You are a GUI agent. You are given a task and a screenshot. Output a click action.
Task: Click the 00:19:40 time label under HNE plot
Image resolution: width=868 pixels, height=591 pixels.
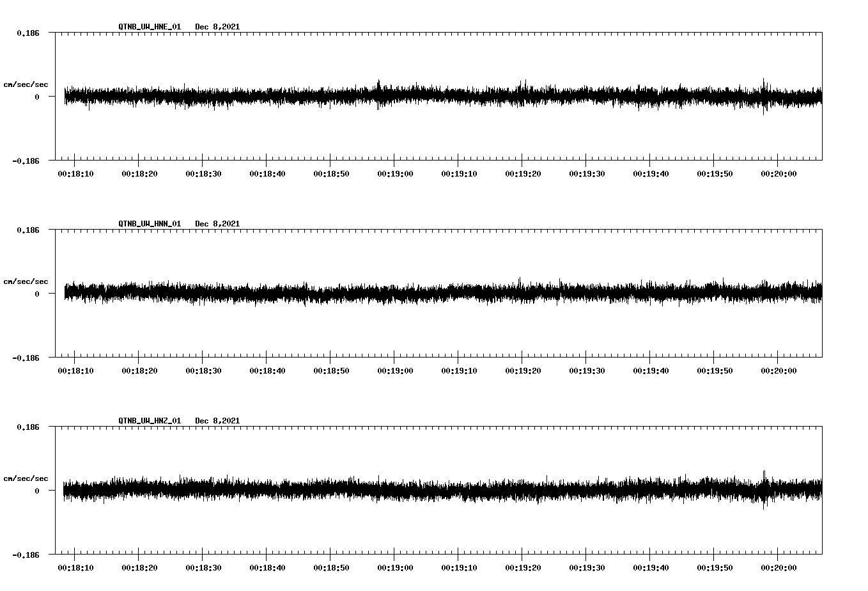point(651,174)
